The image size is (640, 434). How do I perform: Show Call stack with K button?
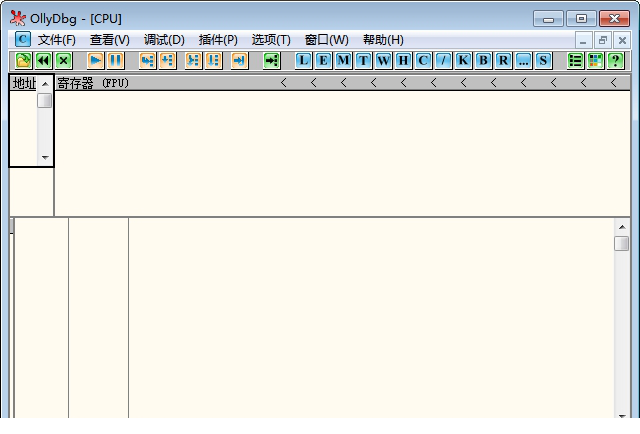(x=463, y=61)
